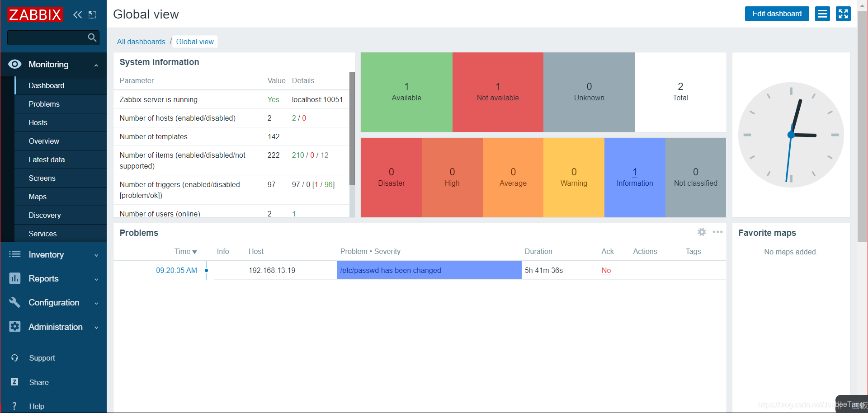Click 'Zabbix server is running' row
This screenshot has height=413, width=868.
tap(231, 99)
